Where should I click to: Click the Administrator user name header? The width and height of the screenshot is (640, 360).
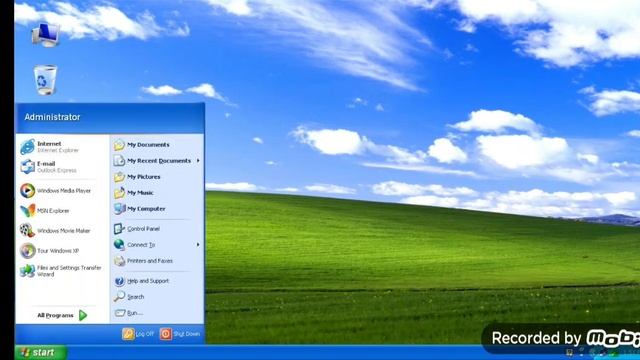pyautogui.click(x=52, y=117)
